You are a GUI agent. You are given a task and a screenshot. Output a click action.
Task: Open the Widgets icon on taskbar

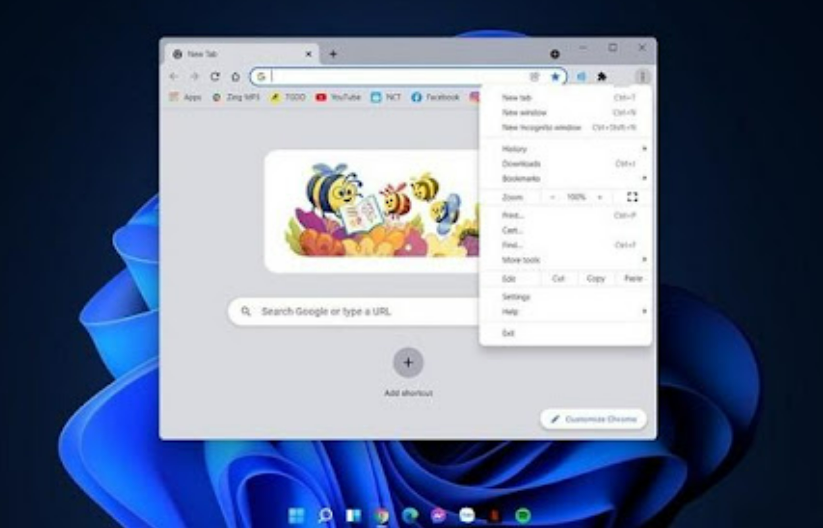(x=353, y=515)
